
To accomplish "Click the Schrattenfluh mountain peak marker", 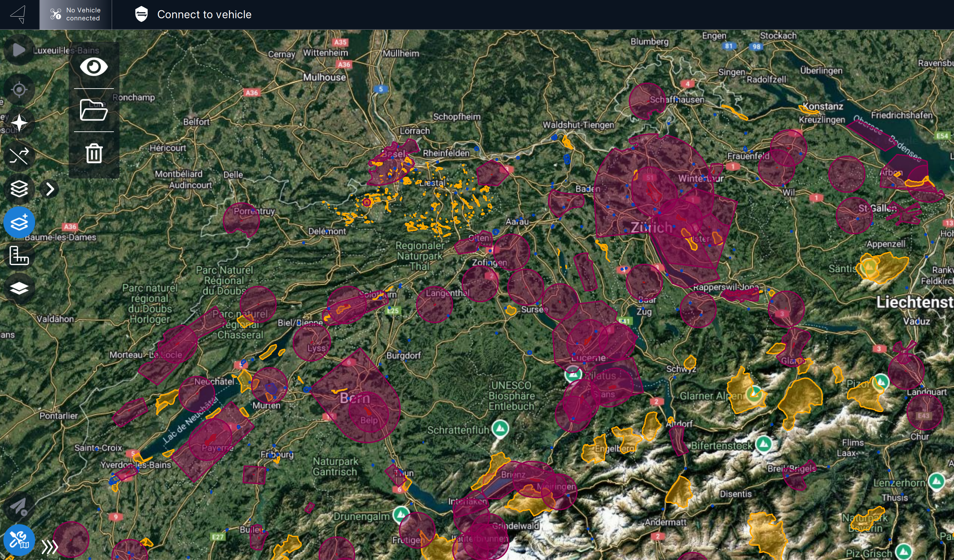I will tap(500, 429).
